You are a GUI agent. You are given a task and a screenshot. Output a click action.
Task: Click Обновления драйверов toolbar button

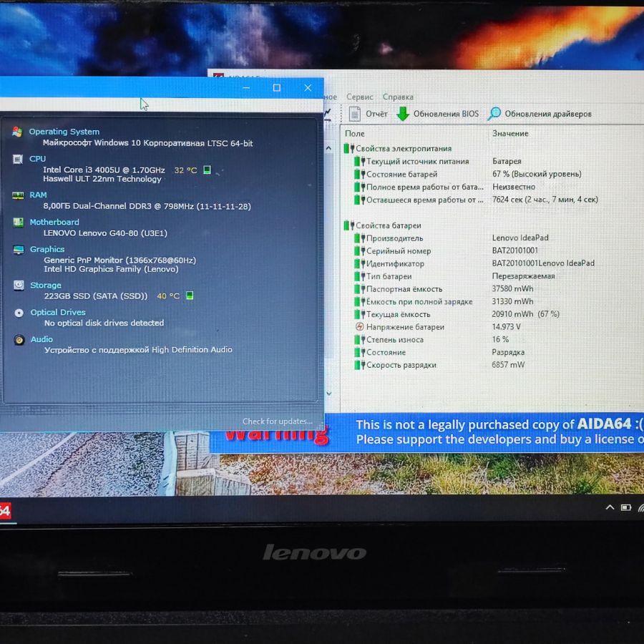[540, 114]
